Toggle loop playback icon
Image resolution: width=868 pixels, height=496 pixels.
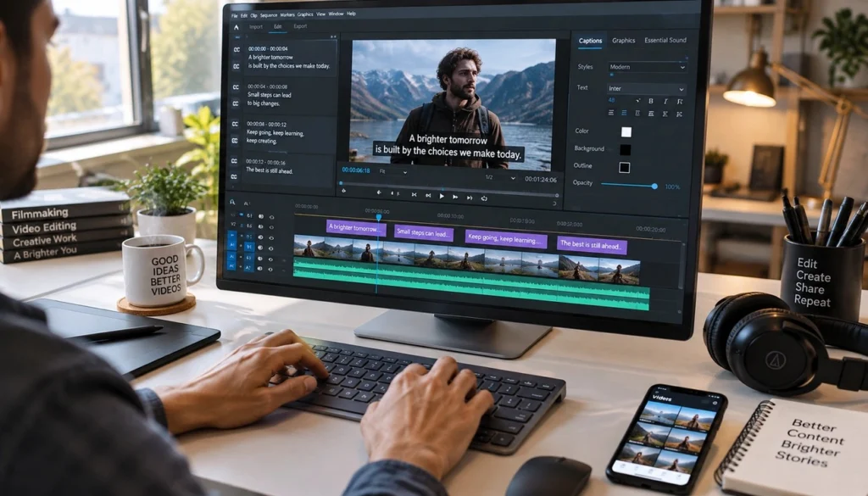(x=484, y=198)
